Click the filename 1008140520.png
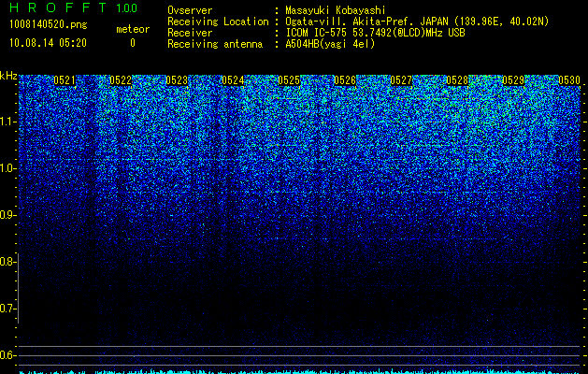 point(49,25)
